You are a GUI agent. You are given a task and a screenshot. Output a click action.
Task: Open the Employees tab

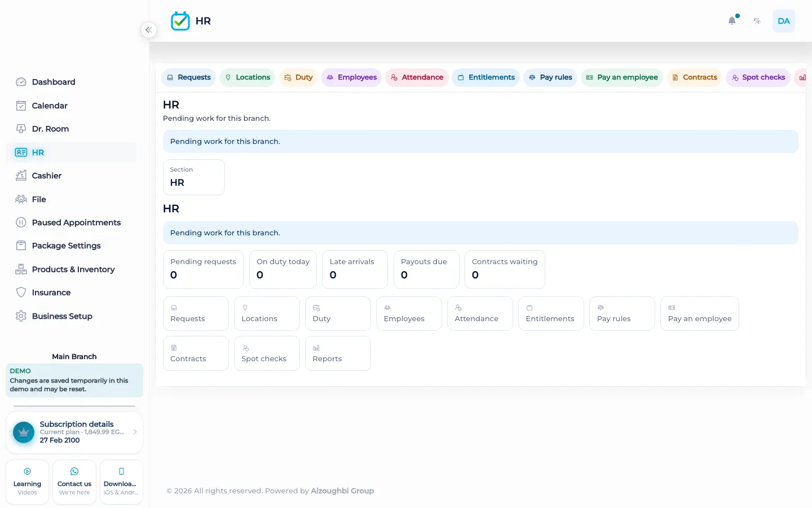click(x=351, y=77)
